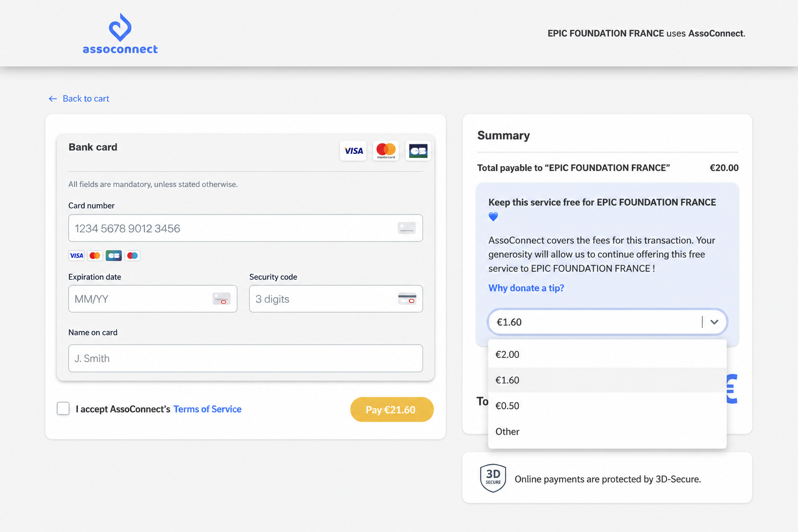Click the Pay €21.60 button

(392, 409)
